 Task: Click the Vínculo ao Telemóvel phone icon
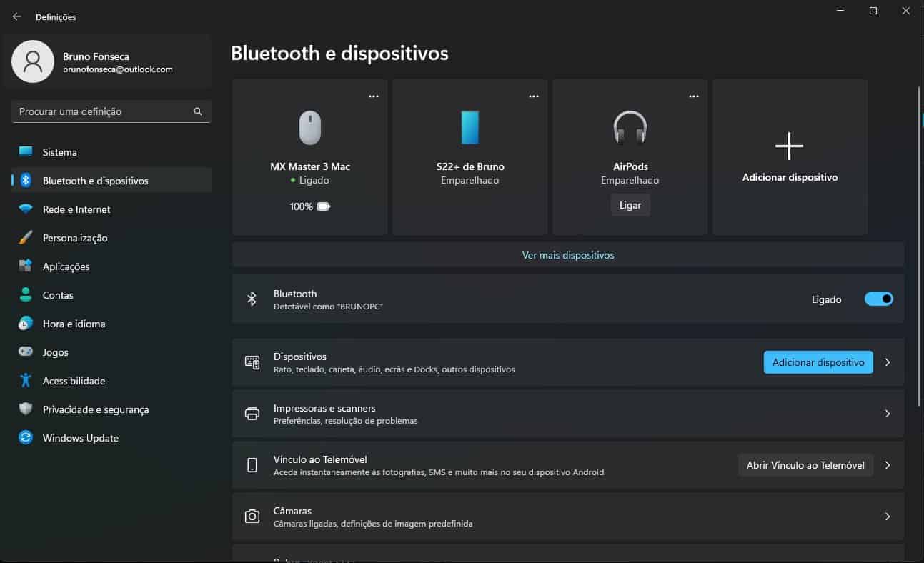tap(252, 465)
